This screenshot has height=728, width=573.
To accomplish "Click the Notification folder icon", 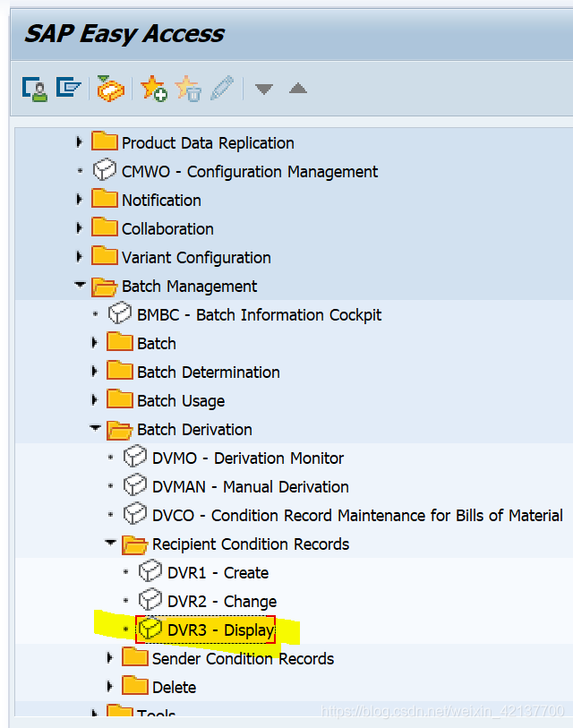I will pos(104,198).
